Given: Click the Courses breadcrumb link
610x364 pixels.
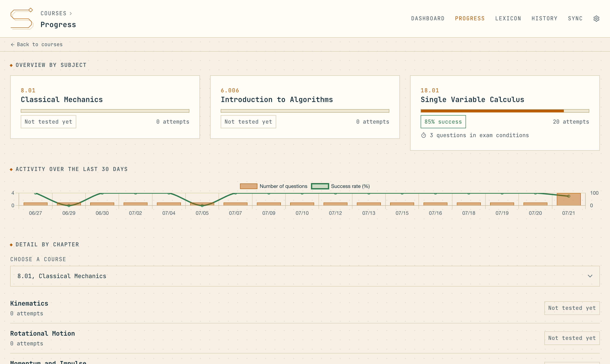Looking at the screenshot, I should 54,14.
